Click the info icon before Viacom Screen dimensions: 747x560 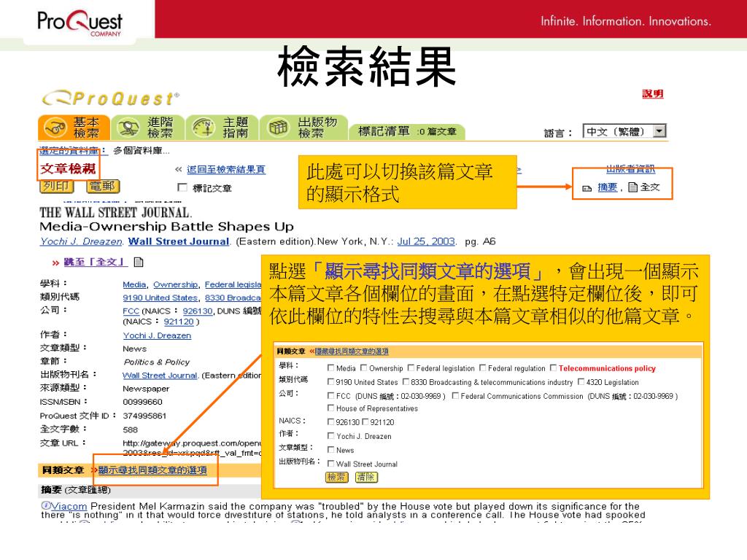[x=46, y=506]
